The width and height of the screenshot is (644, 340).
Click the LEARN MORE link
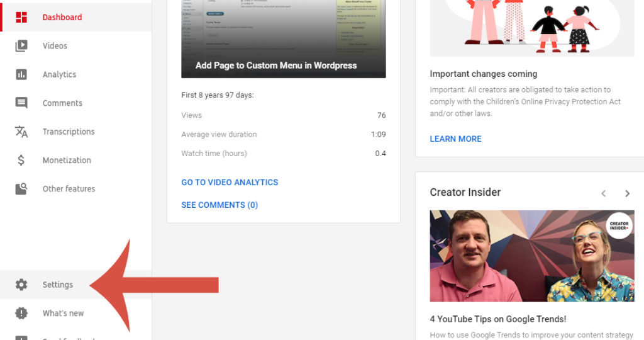click(455, 139)
